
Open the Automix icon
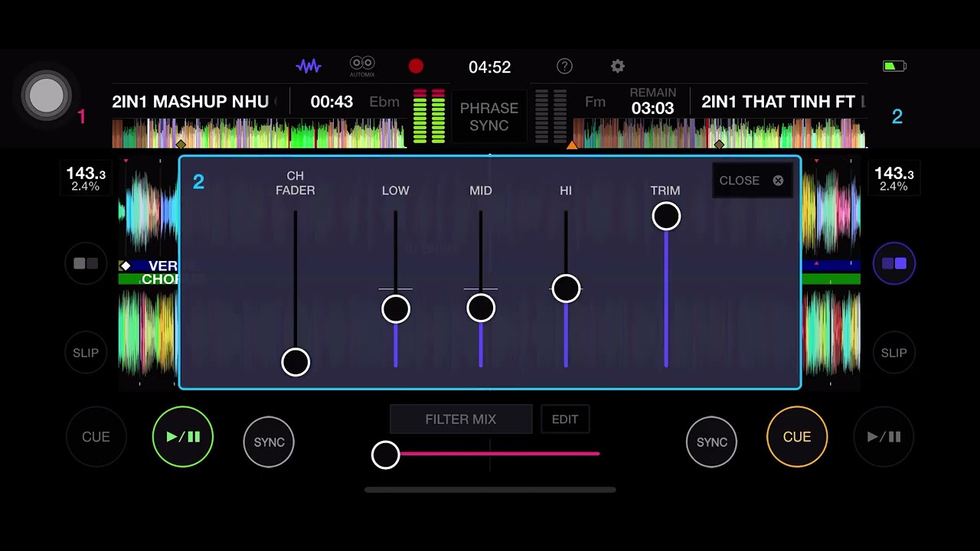point(362,66)
